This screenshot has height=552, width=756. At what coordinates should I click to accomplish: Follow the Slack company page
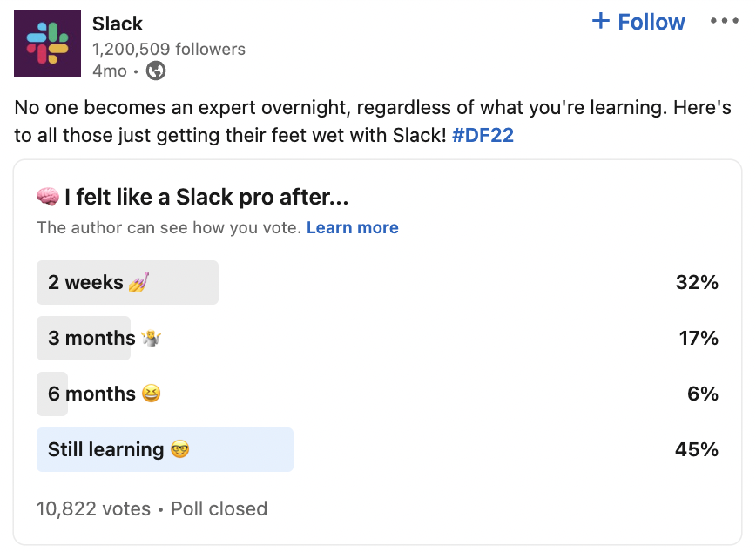point(638,22)
